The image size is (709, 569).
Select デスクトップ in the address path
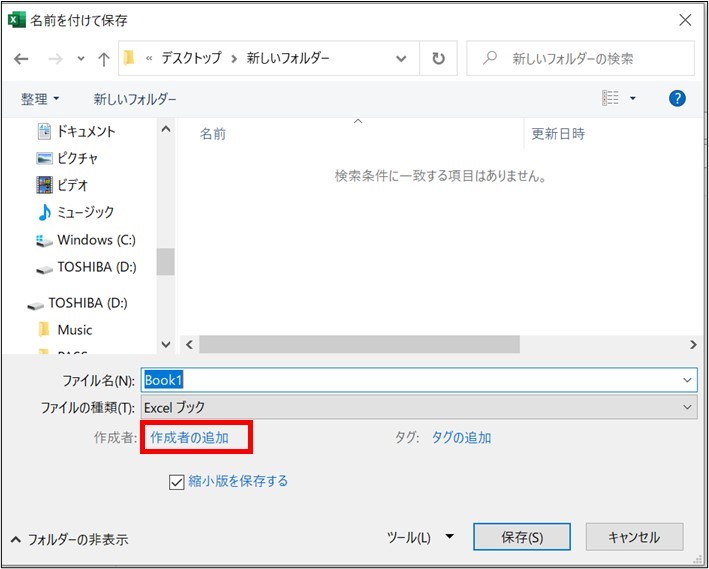[x=192, y=58]
